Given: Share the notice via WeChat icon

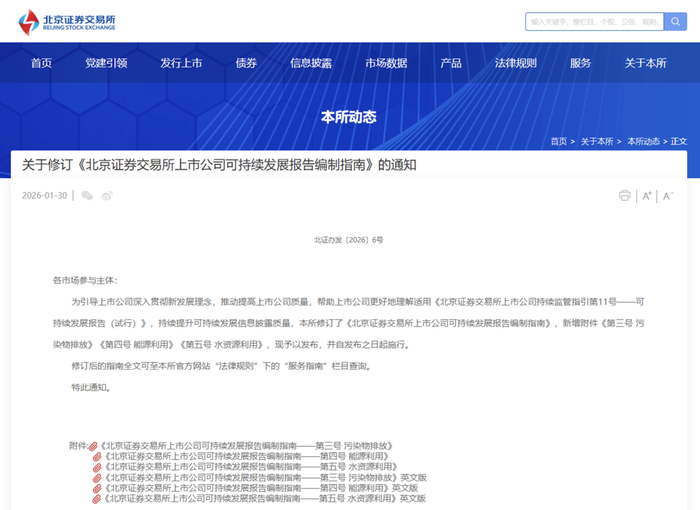Looking at the screenshot, I should pos(87,196).
